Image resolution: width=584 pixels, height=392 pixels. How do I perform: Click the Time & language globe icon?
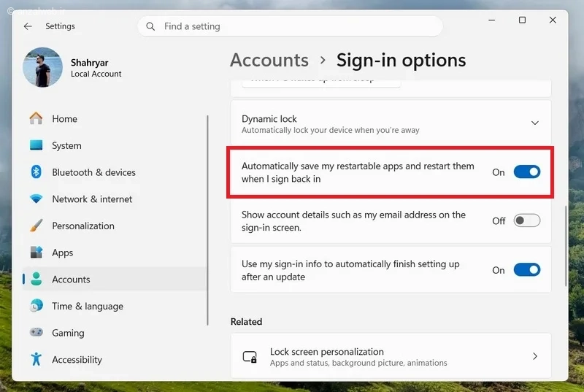point(36,306)
